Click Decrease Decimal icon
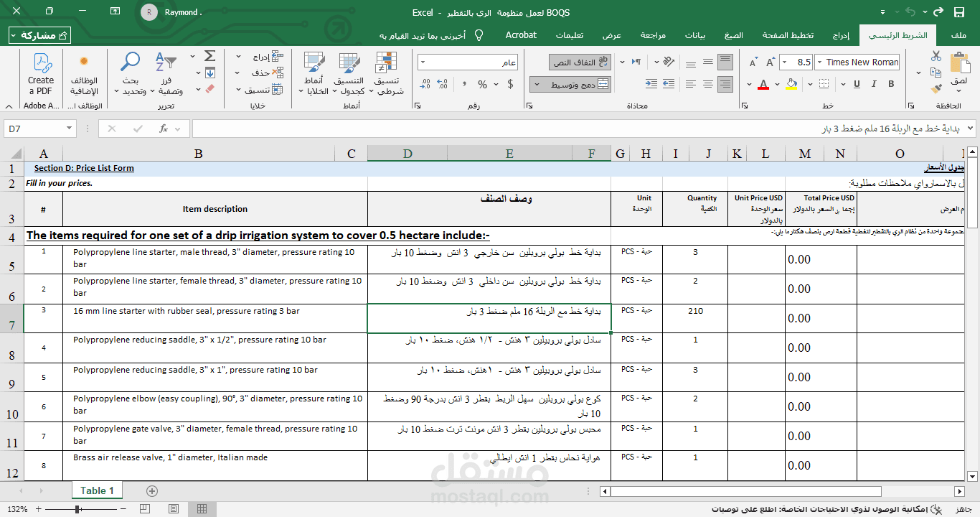The height and width of the screenshot is (517, 980). 425,84
